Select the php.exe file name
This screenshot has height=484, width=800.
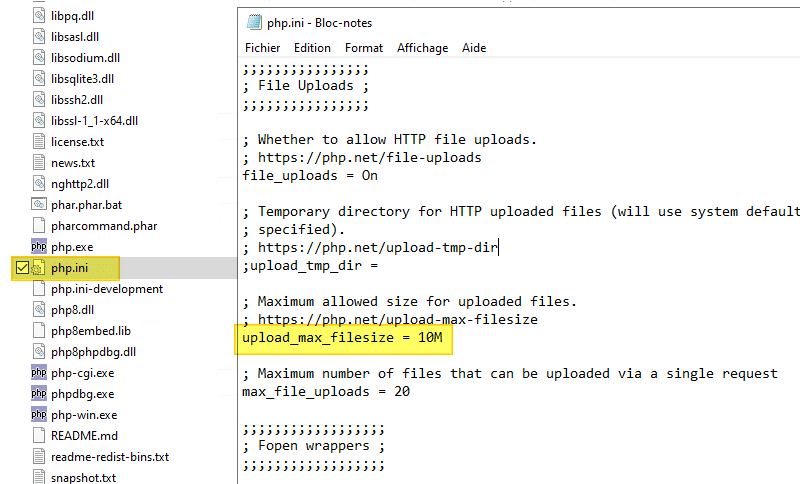(72, 247)
